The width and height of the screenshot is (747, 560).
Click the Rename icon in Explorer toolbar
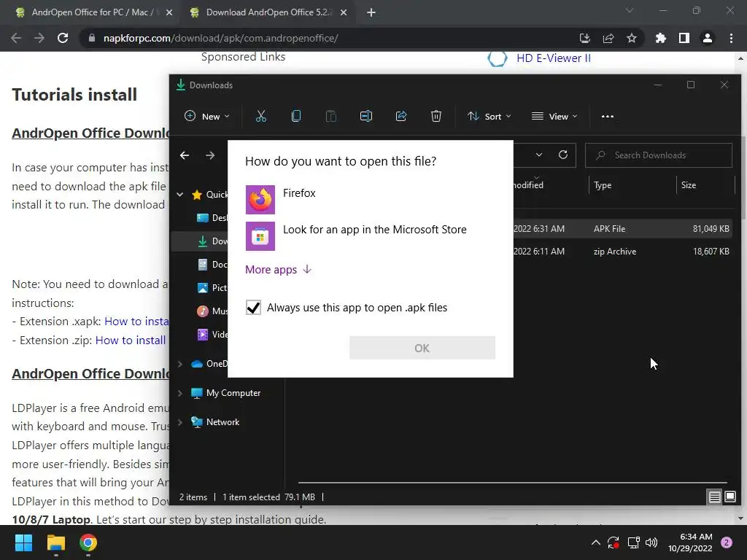[x=366, y=116]
